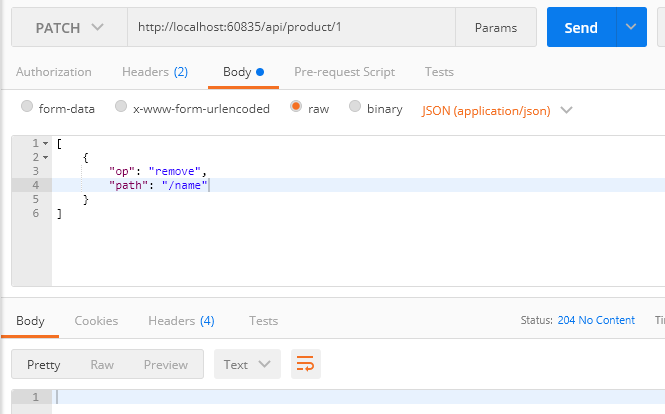665x414 pixels.
Task: Click the Send button
Action: [581, 28]
